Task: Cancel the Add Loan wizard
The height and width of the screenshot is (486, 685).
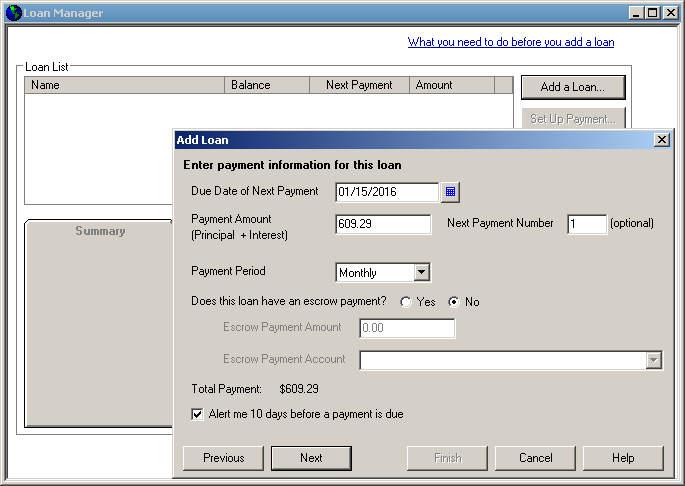Action: (x=535, y=458)
